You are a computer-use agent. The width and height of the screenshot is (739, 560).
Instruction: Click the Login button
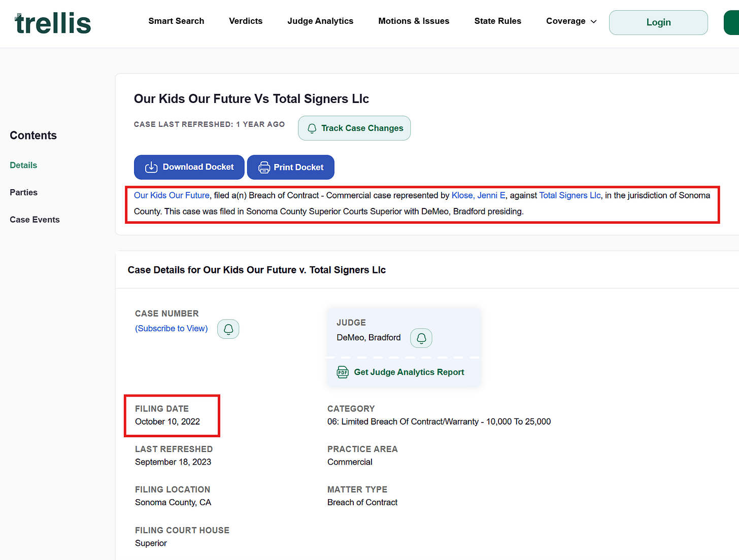point(658,22)
